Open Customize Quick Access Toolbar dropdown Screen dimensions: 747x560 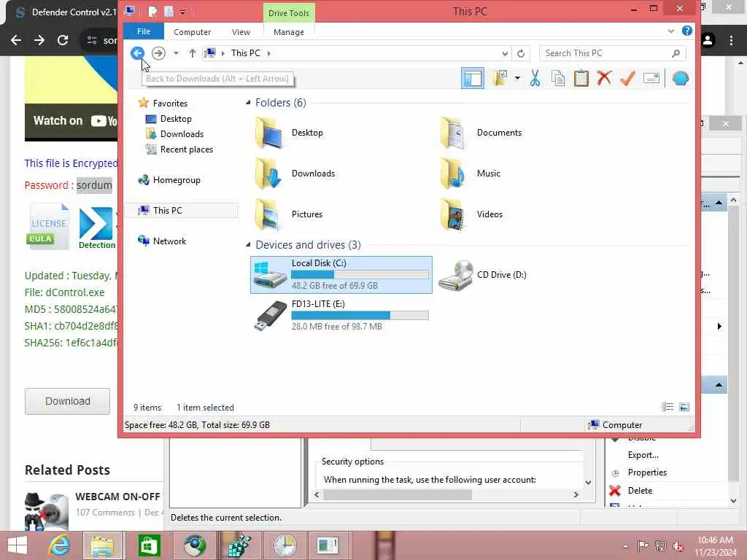click(182, 12)
